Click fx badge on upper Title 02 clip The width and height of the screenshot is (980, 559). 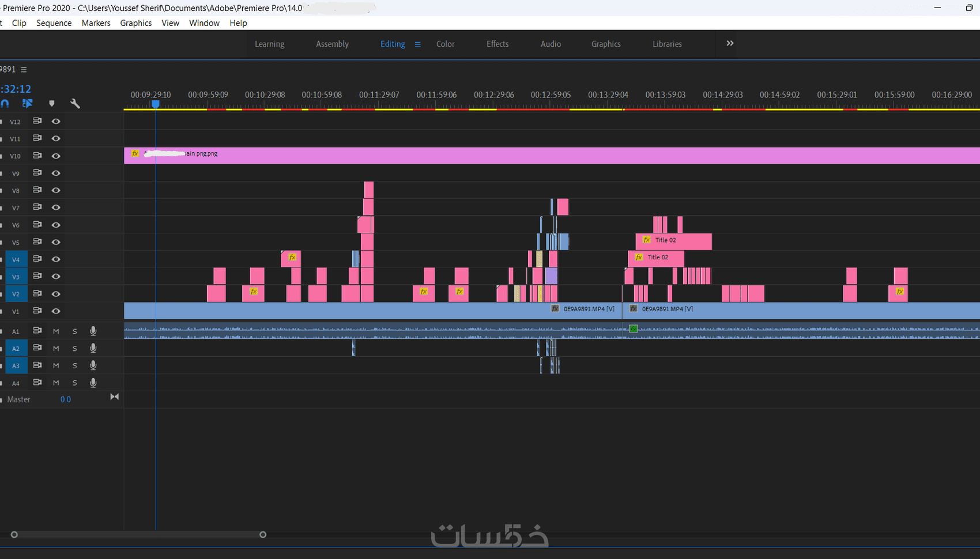647,240
